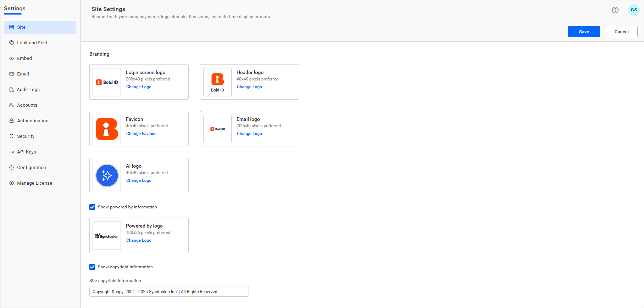Open Audit Logs settings page
The height and width of the screenshot is (308, 644).
tap(28, 89)
